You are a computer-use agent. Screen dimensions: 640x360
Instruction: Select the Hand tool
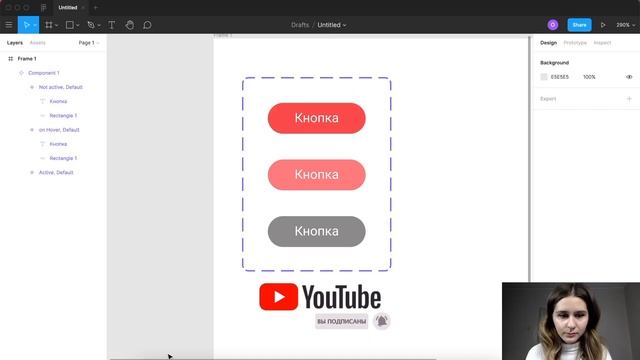(x=129, y=25)
